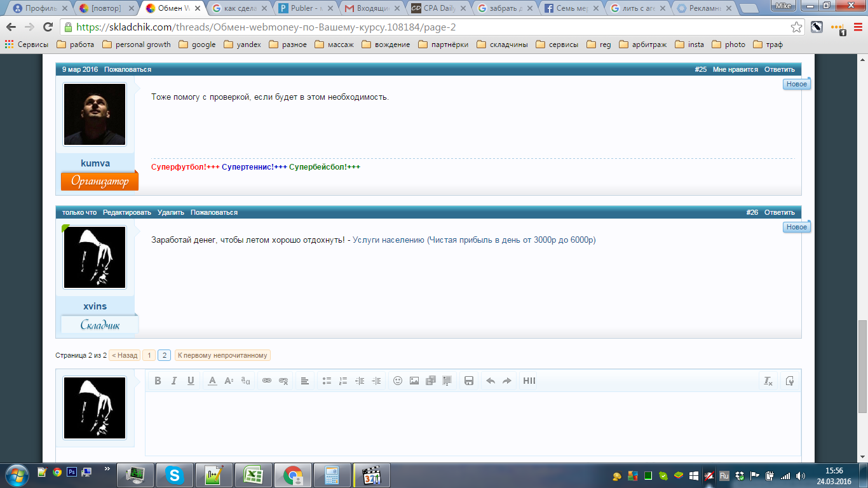Open the smilies picker
The image size is (868, 488).
tap(398, 381)
